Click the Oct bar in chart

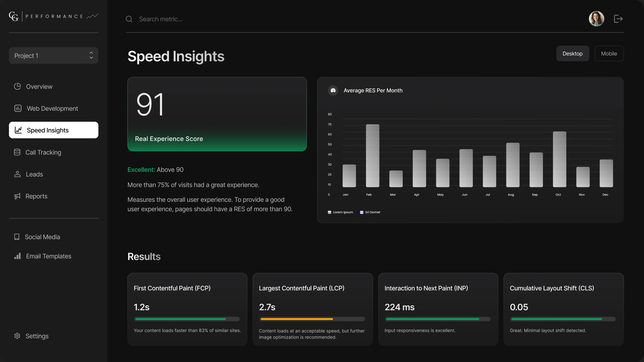click(x=559, y=159)
